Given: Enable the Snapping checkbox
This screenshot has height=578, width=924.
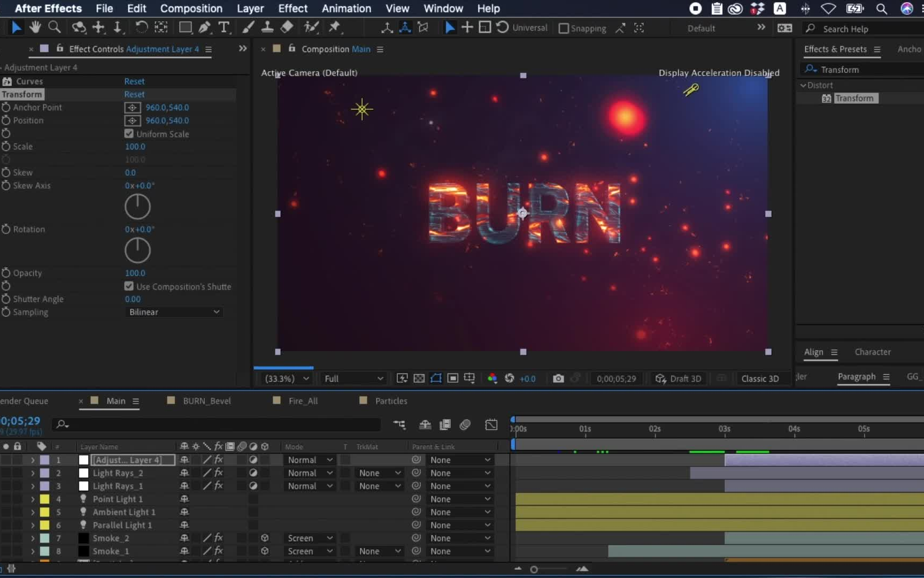Looking at the screenshot, I should 564,28.
